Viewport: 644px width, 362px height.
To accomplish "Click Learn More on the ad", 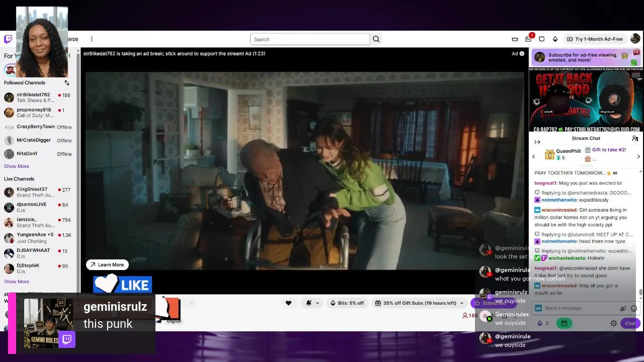I will (107, 265).
